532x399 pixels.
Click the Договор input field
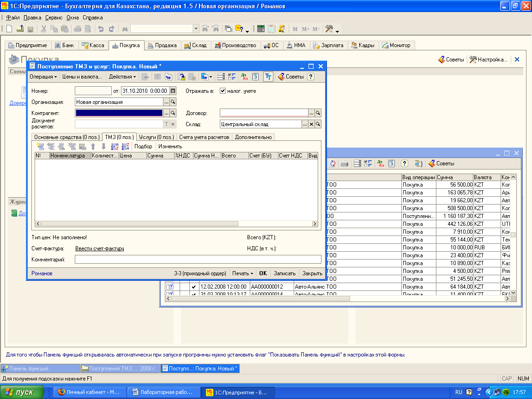(264, 113)
